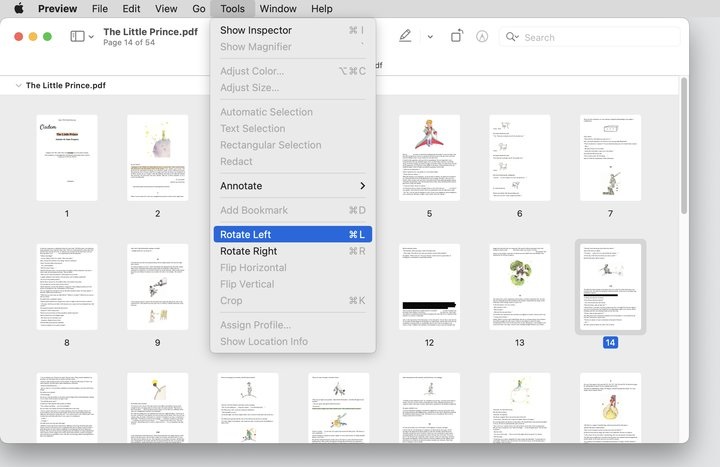Screen dimensions: 720x467
Task: Click the window title The Little Prince.pdf
Action: [151, 32]
